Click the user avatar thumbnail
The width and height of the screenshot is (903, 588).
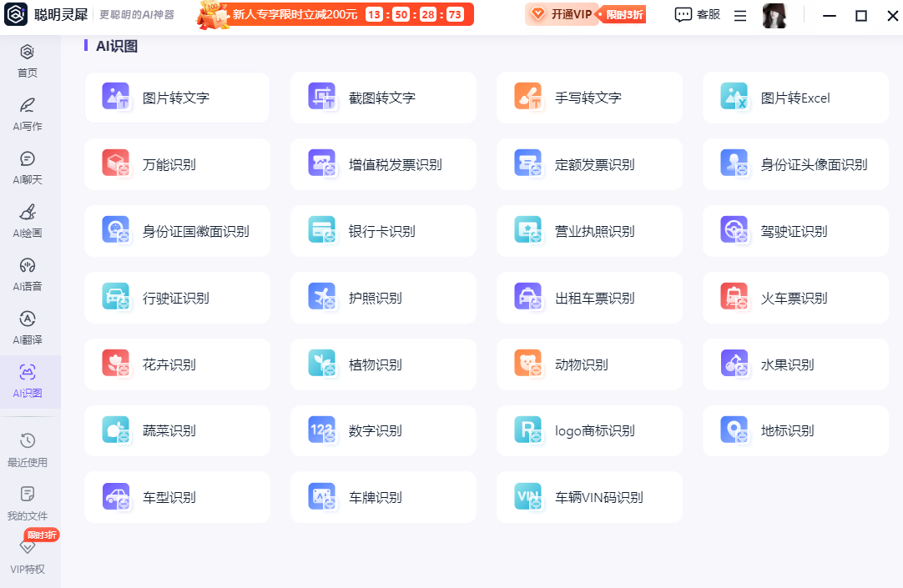[x=774, y=15]
